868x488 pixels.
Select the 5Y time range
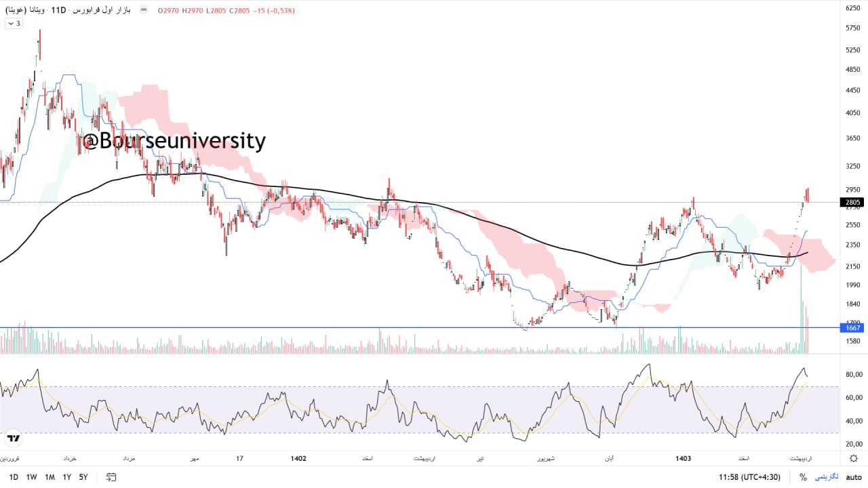click(x=83, y=477)
